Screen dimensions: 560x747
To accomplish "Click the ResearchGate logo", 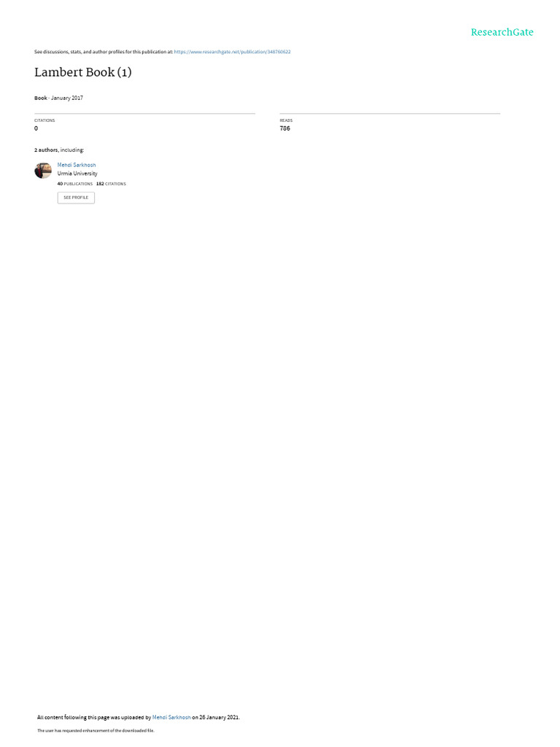I will [x=502, y=32].
